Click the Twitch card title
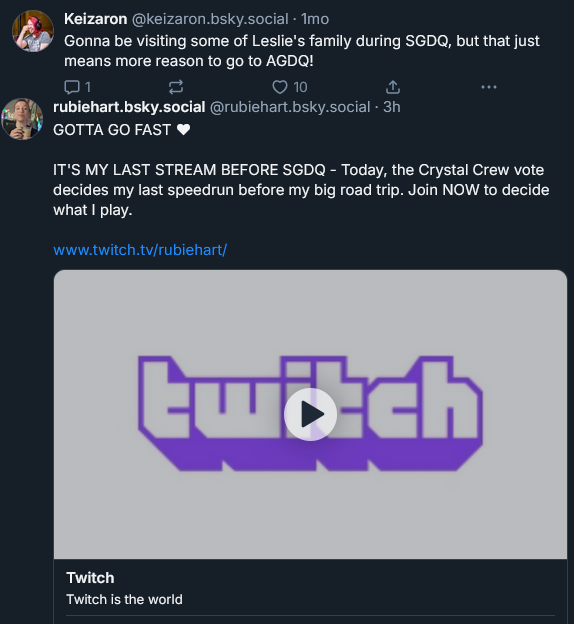Screen dimensions: 574x624 coord(90,578)
